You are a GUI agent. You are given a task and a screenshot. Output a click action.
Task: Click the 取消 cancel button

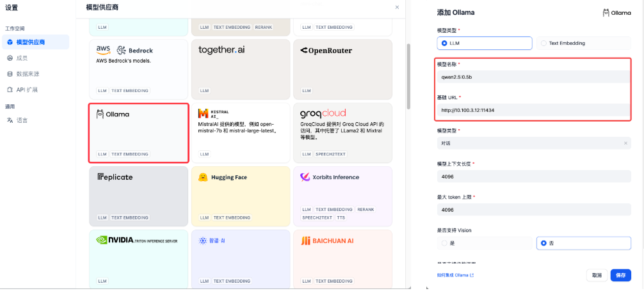[597, 276]
